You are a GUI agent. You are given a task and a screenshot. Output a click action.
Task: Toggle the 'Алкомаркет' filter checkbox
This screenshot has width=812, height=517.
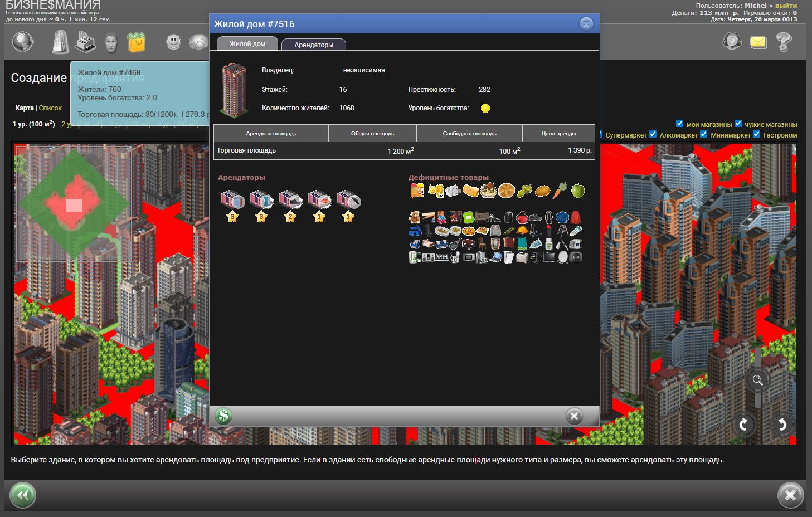pyautogui.click(x=653, y=134)
